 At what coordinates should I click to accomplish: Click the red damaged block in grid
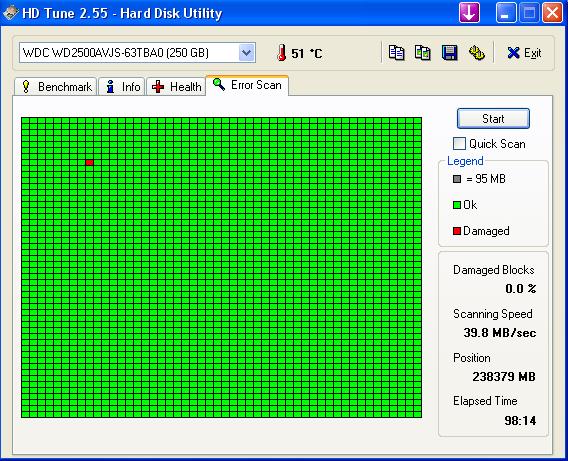[x=90, y=163]
